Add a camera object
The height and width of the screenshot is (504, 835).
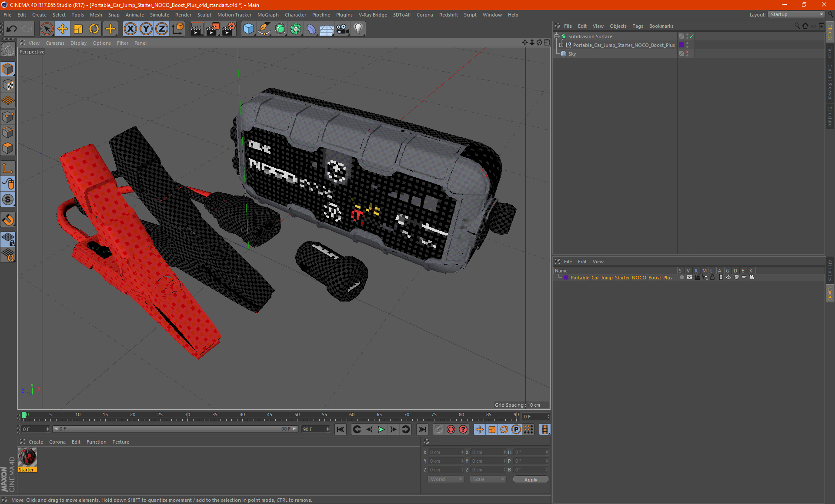pos(342,29)
